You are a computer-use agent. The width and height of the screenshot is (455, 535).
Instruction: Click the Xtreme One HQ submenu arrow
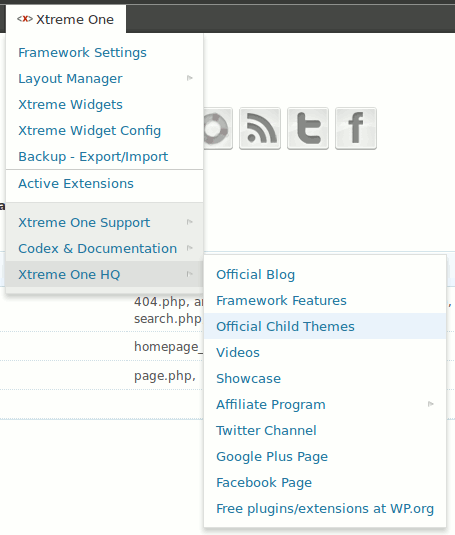[x=190, y=274]
